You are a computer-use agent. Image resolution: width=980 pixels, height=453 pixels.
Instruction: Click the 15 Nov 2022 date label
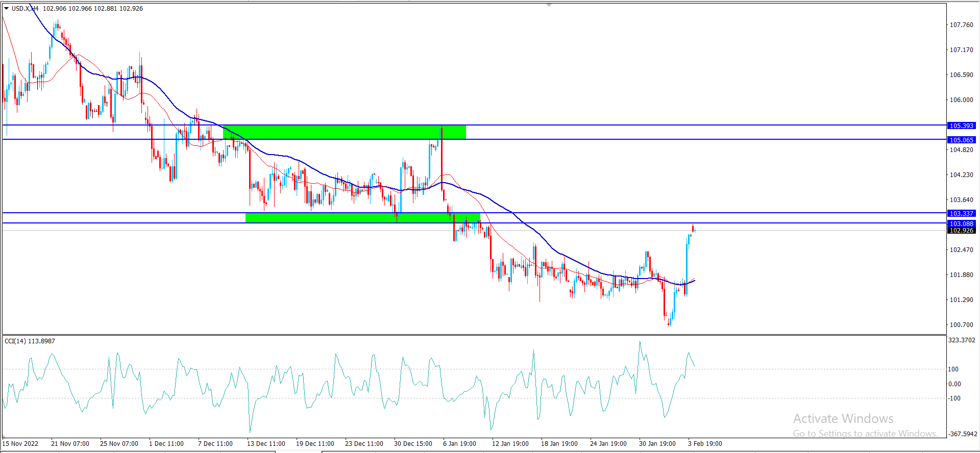pos(20,443)
